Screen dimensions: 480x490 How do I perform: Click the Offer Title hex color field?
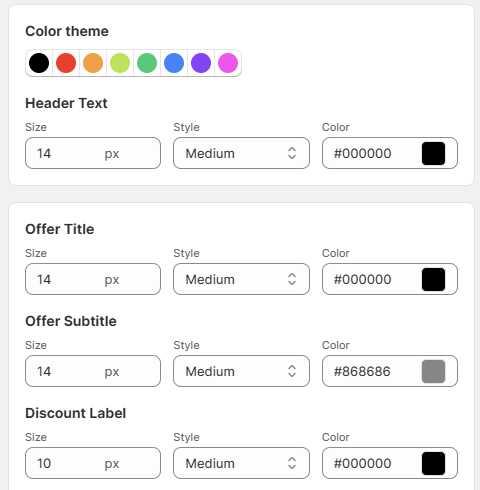coord(390,279)
